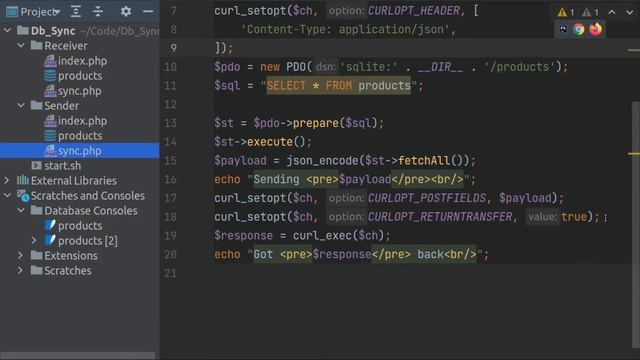
Task: Hide the Project tool window
Action: coord(148,11)
